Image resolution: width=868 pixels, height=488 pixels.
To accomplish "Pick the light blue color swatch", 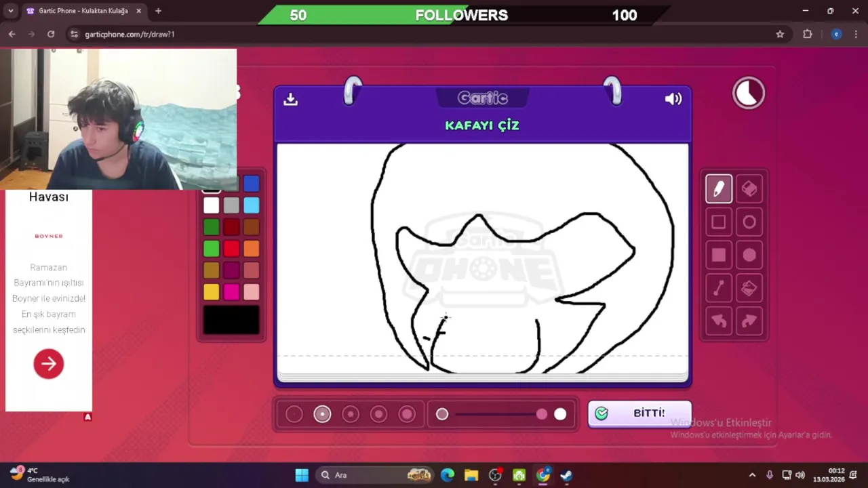I will pyautogui.click(x=252, y=205).
